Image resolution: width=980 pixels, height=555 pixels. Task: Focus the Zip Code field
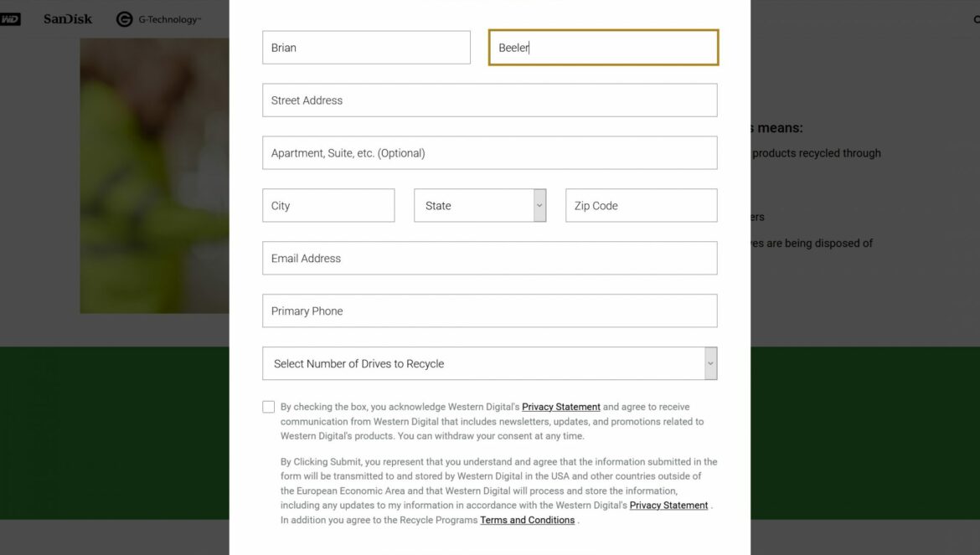point(642,205)
